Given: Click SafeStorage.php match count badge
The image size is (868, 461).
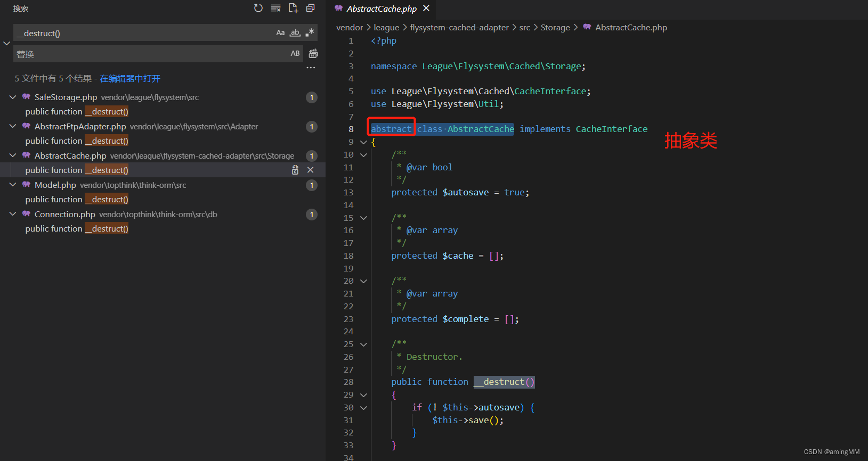Looking at the screenshot, I should [x=312, y=97].
